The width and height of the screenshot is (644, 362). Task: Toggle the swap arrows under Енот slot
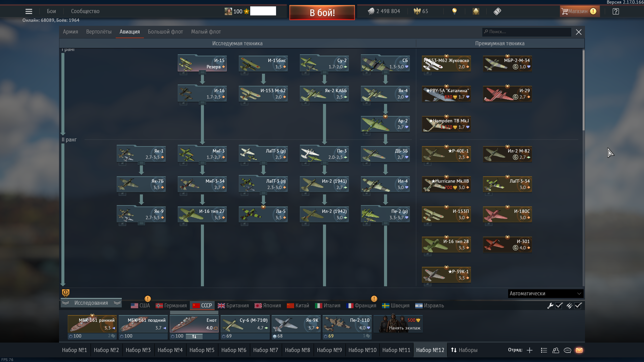[x=194, y=336]
